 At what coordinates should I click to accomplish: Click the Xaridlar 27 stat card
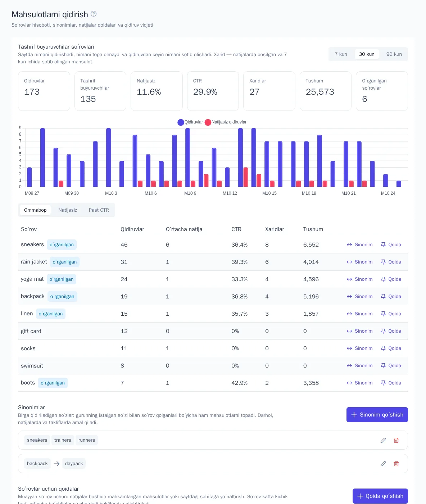[269, 91]
